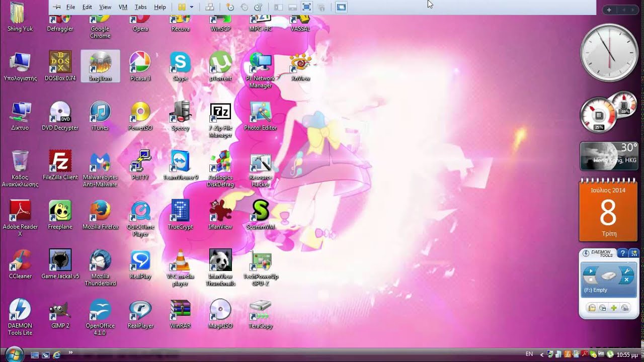The width and height of the screenshot is (644, 362).
Task: Open DAEMON Tools wrench settings
Action: tap(627, 271)
